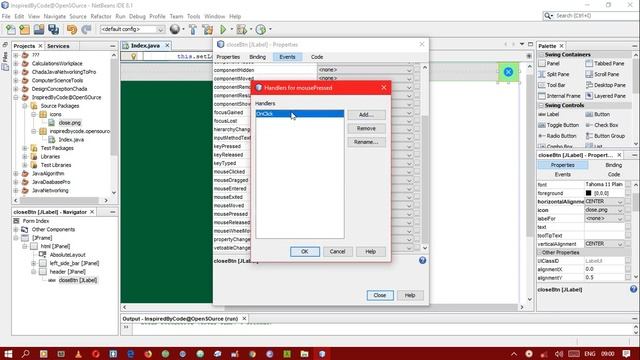The image size is (640, 360).
Task: Click the Help button in handlers dialog
Action: [x=370, y=252]
